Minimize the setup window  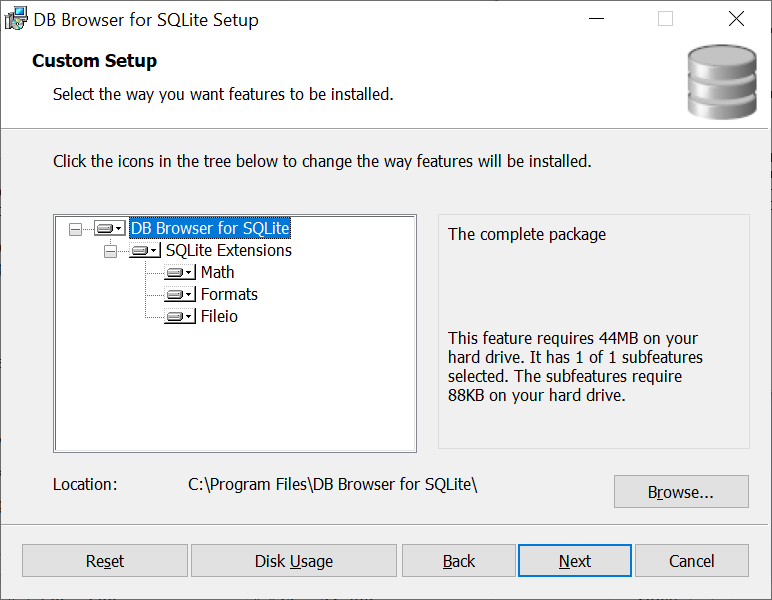(x=596, y=19)
